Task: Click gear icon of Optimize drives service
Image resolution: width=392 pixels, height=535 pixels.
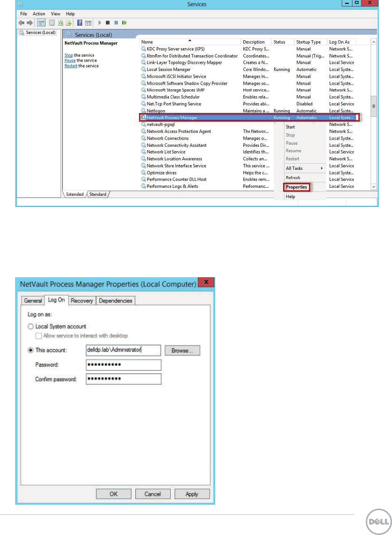Action: 144,173
